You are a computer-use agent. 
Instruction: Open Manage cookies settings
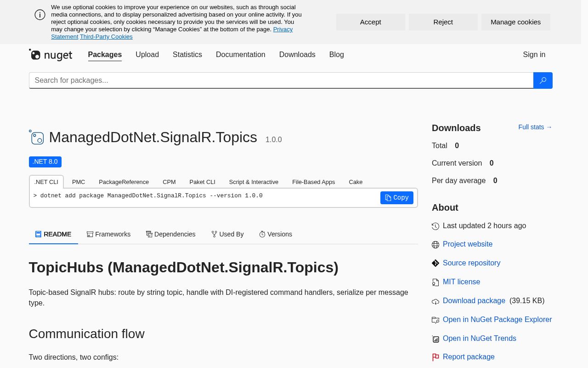[516, 22]
